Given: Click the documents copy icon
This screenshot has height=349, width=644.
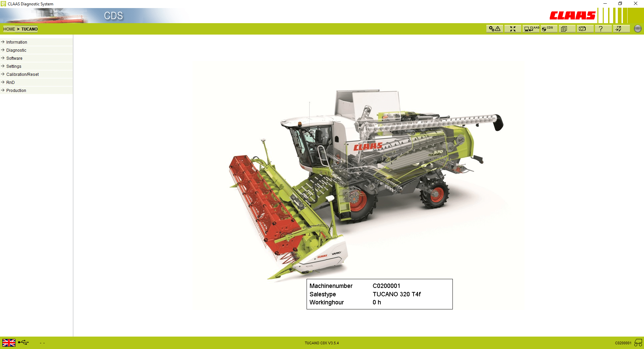Looking at the screenshot, I should pyautogui.click(x=564, y=29).
